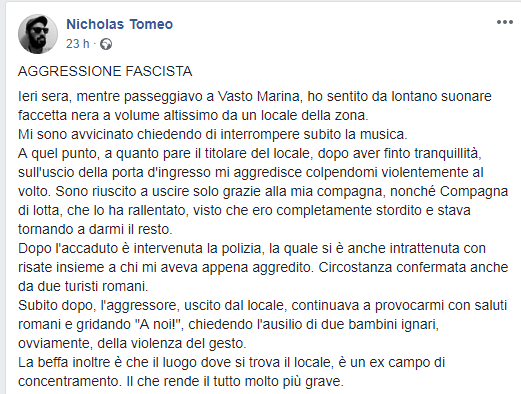The height and width of the screenshot is (394, 521).
Task: Click the '23 h' post timestamp
Action: click(78, 44)
